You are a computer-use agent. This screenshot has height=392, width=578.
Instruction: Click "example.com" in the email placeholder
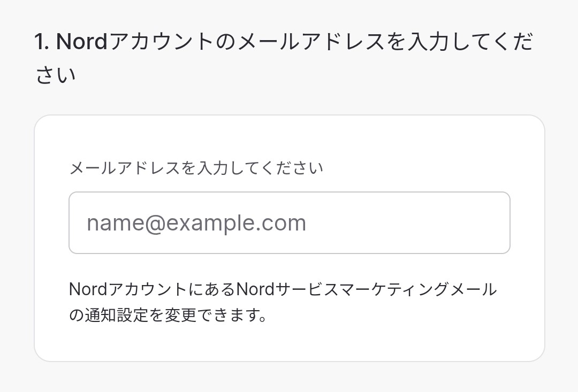(x=235, y=223)
